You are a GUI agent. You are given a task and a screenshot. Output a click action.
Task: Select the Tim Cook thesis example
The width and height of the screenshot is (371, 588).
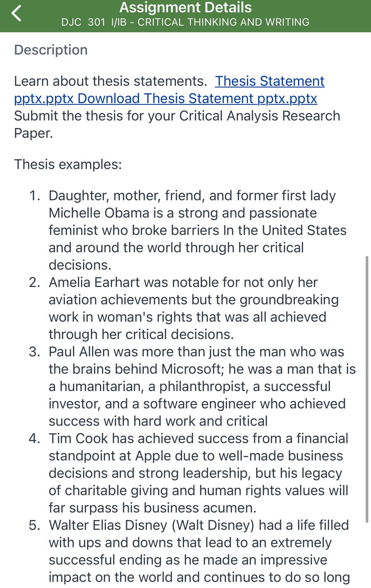(x=199, y=473)
